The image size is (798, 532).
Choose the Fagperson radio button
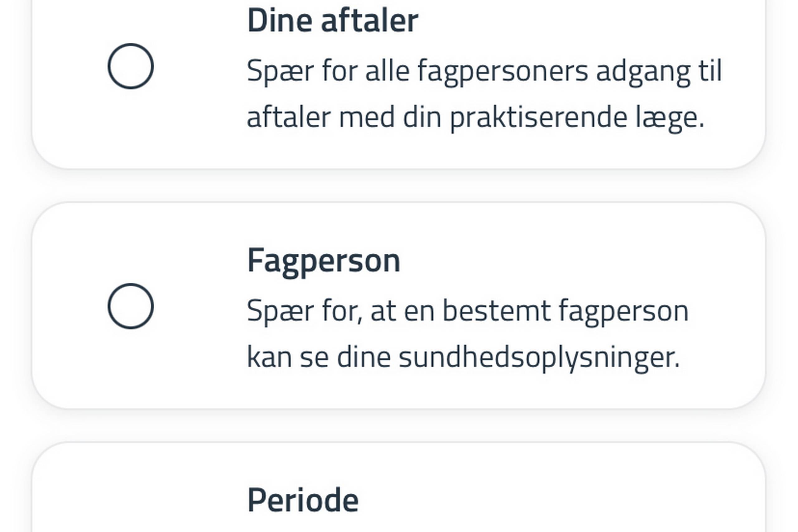tap(131, 306)
